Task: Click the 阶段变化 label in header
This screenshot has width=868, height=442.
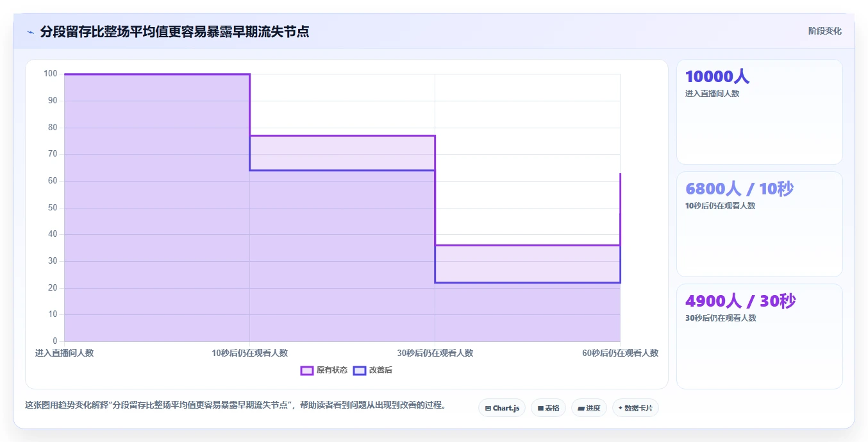Action: pos(825,31)
